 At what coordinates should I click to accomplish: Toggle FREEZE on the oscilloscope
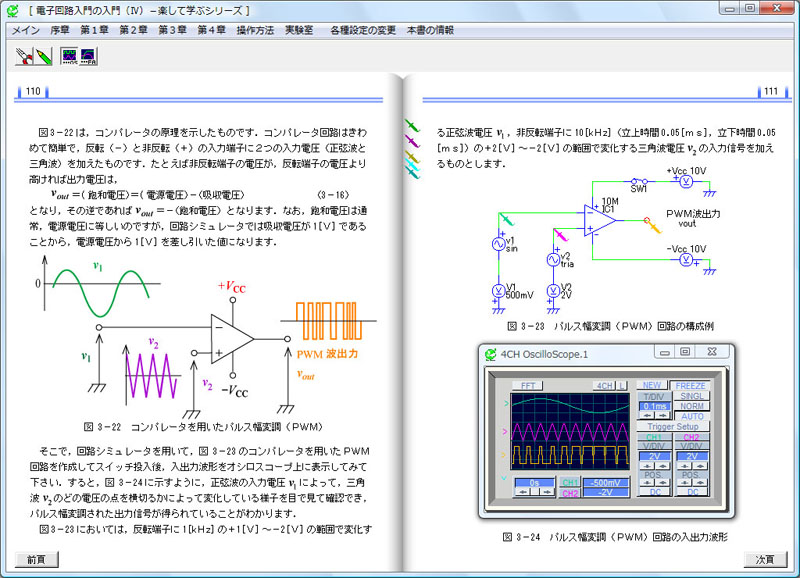(x=690, y=386)
